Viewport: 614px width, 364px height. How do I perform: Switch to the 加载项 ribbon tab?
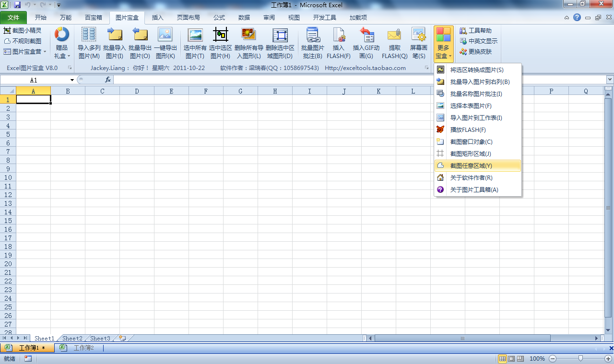358,18
